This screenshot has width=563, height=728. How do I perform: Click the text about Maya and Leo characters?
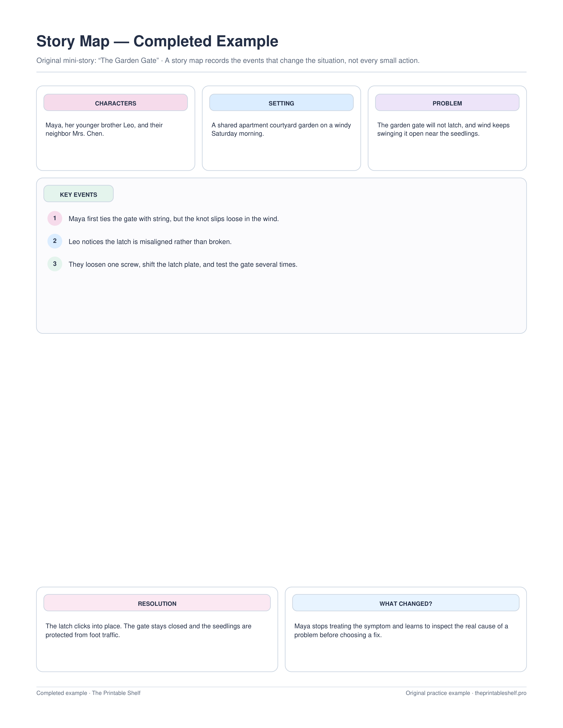pyautogui.click(x=104, y=129)
